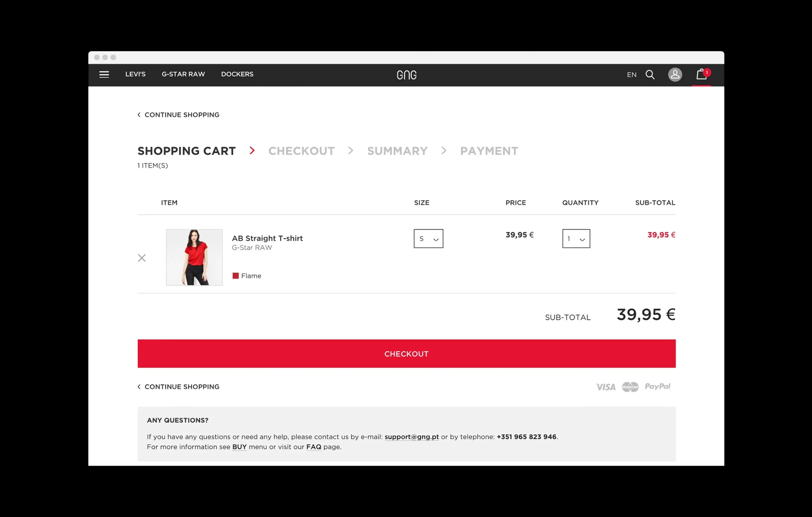812x517 pixels.
Task: Click the Visa payment logo
Action: 606,387
